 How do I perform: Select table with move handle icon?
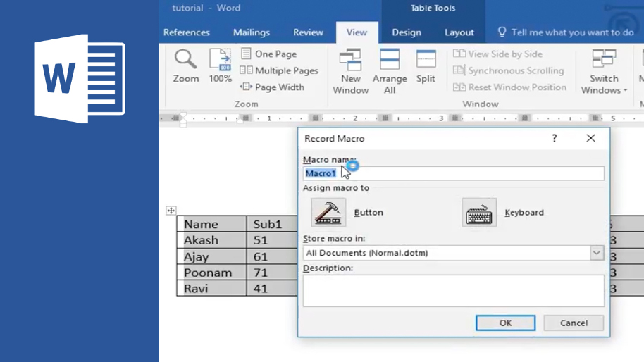coord(171,211)
